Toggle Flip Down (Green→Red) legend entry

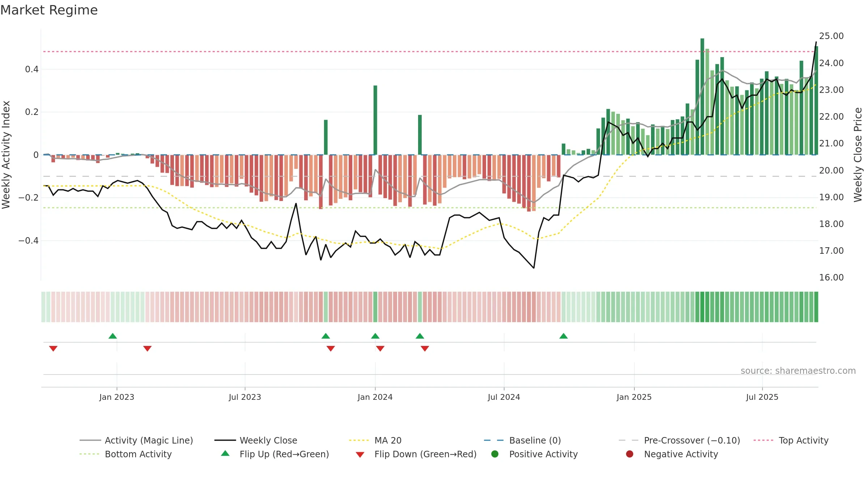click(x=416, y=454)
